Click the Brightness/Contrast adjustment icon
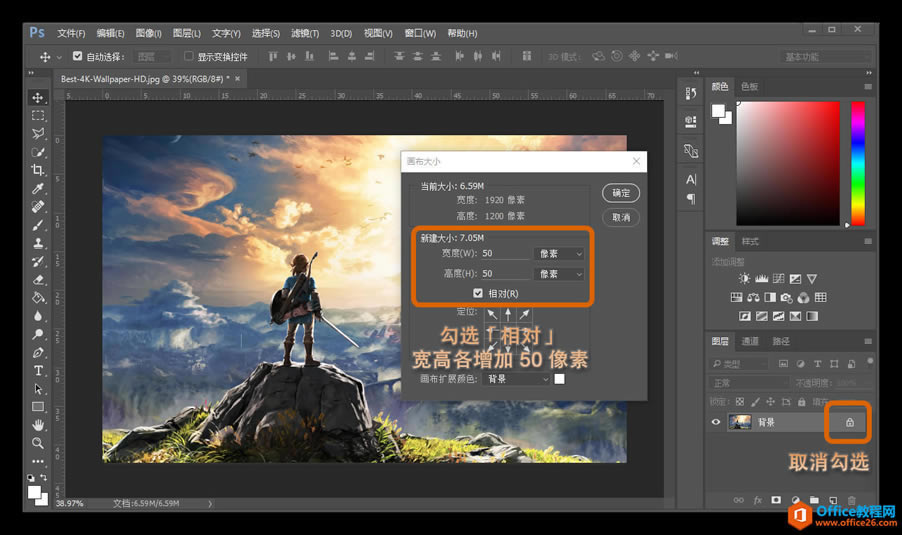 (x=744, y=279)
